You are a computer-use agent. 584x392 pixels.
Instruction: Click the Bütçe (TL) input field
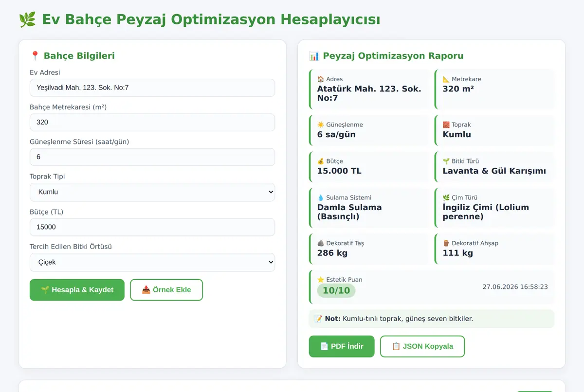(x=152, y=227)
